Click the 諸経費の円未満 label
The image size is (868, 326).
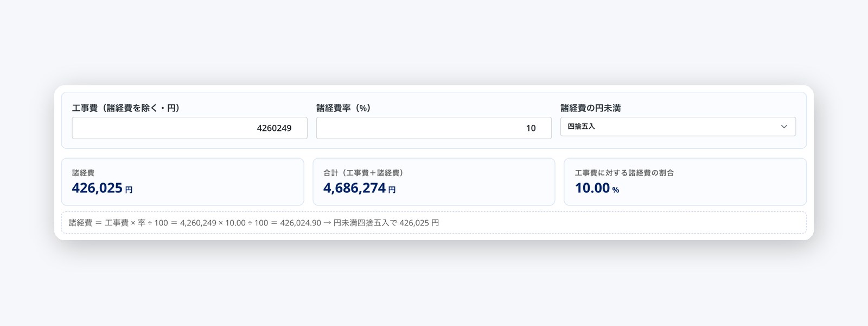pyautogui.click(x=590, y=108)
